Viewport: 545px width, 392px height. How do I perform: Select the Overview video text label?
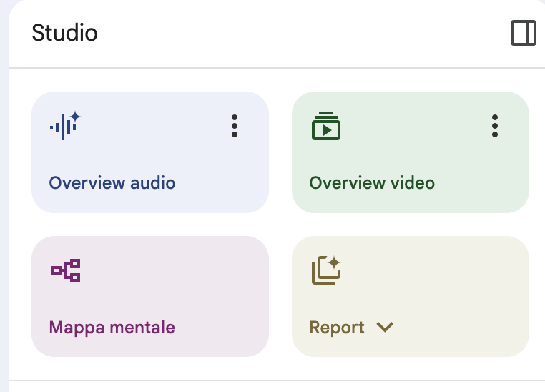(371, 182)
